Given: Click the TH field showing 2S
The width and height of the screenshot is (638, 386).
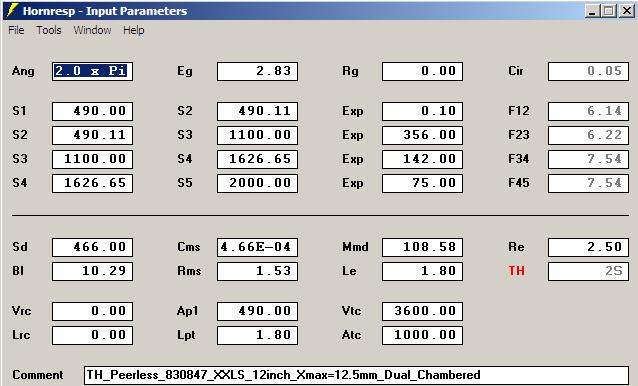Looking at the screenshot, I should 588,271.
